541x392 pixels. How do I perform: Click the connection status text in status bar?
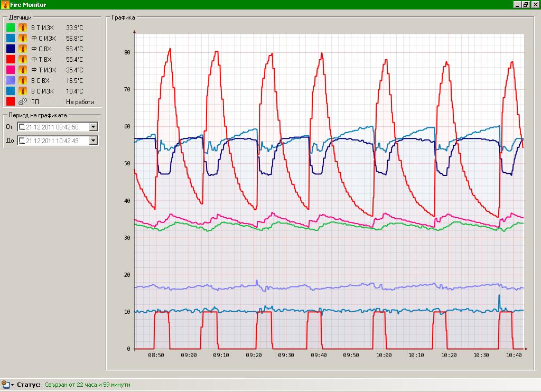tap(87, 385)
